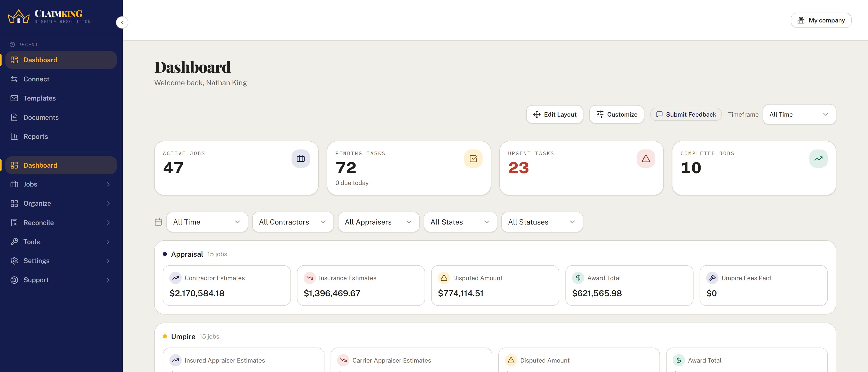
Task: Click the Completed Jobs trend icon
Action: pyautogui.click(x=818, y=158)
